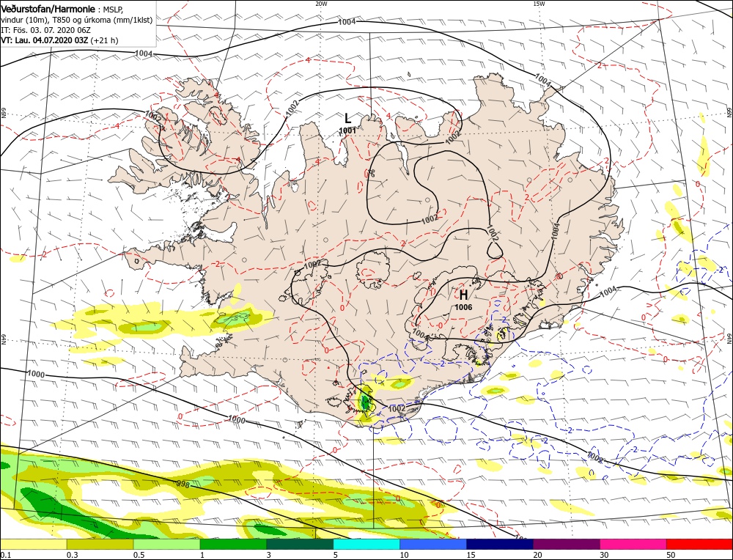Click the '50' legend value
The width and height of the screenshot is (733, 560).
click(671, 555)
